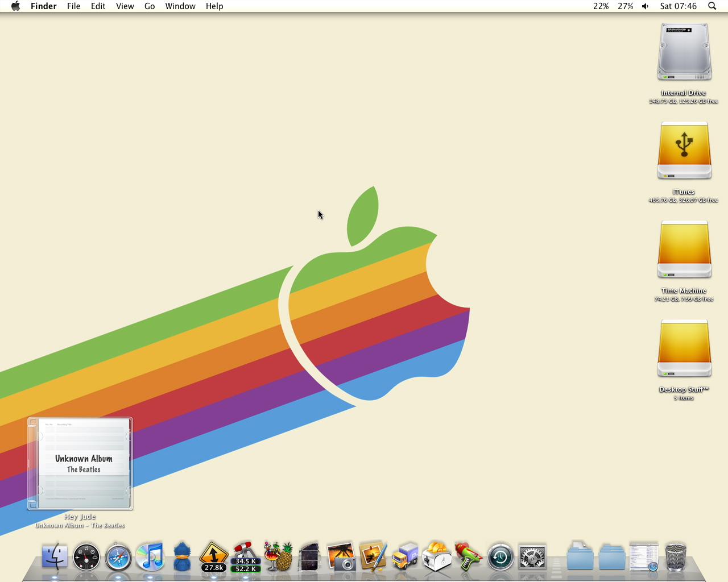This screenshot has height=582, width=728.
Task: Open the File menu
Action: (x=73, y=6)
